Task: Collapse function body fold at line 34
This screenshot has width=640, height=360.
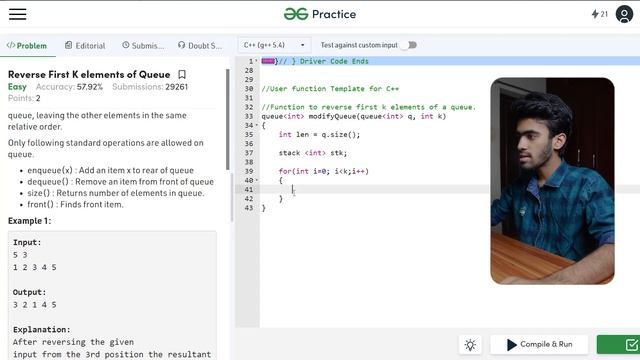Action: 257,125
